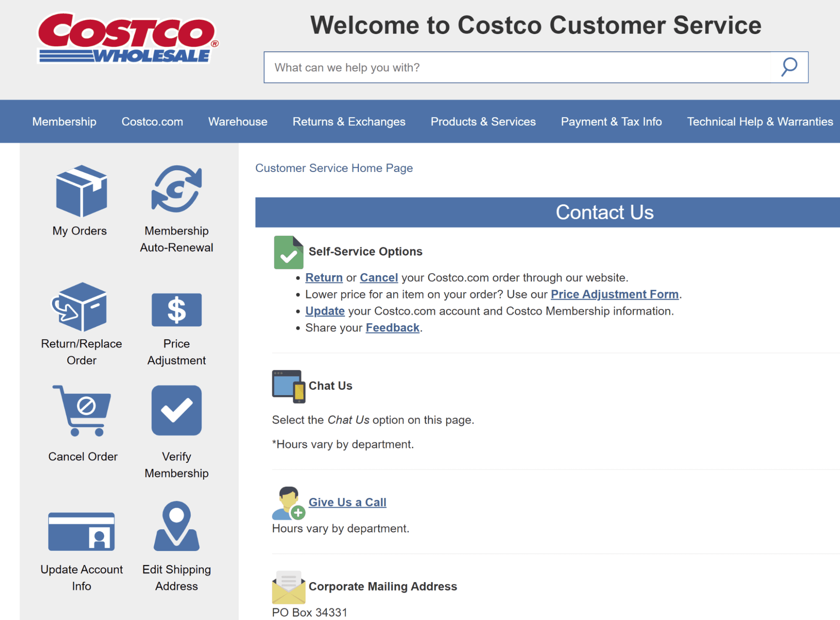The height and width of the screenshot is (620, 840).
Task: Open the Returns & Exchanges section
Action: (x=348, y=121)
